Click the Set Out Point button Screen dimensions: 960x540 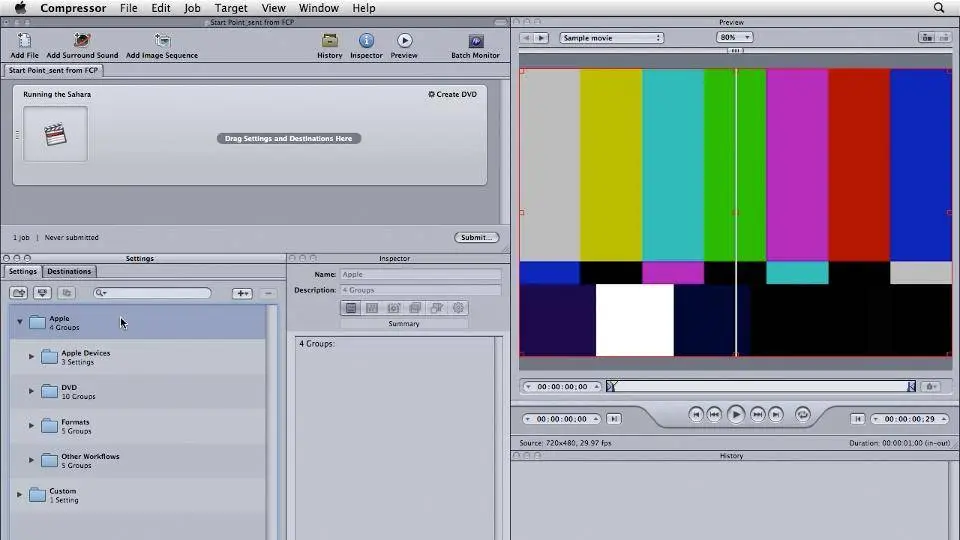[857, 419]
